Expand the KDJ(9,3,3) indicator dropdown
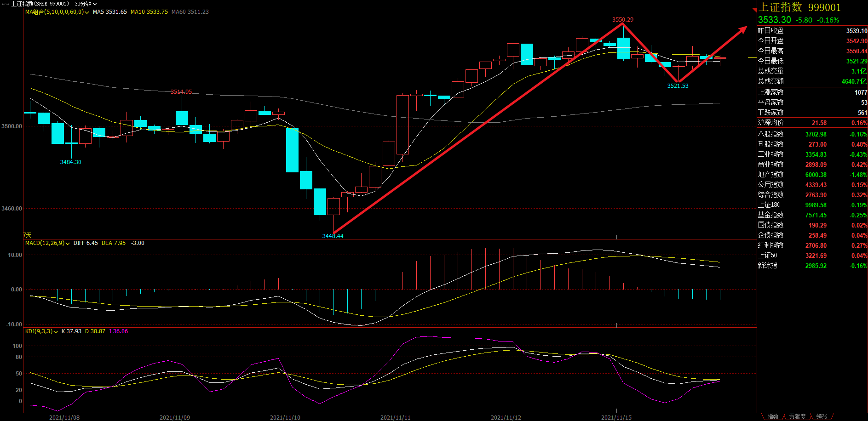The image size is (868, 421). (x=56, y=332)
